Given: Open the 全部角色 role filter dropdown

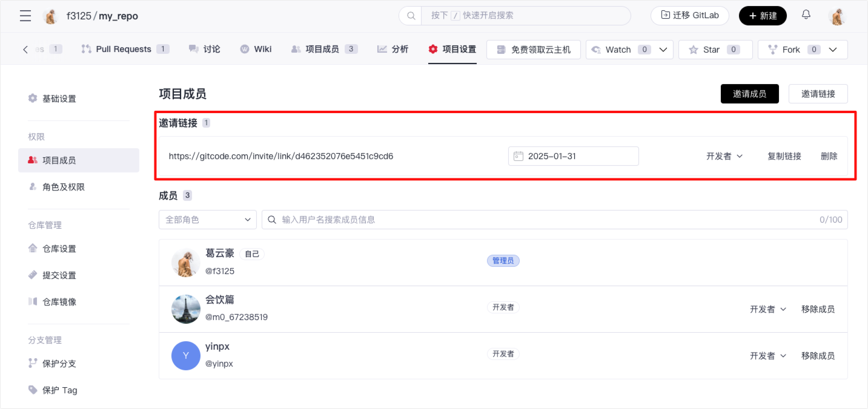Looking at the screenshot, I should (x=208, y=220).
